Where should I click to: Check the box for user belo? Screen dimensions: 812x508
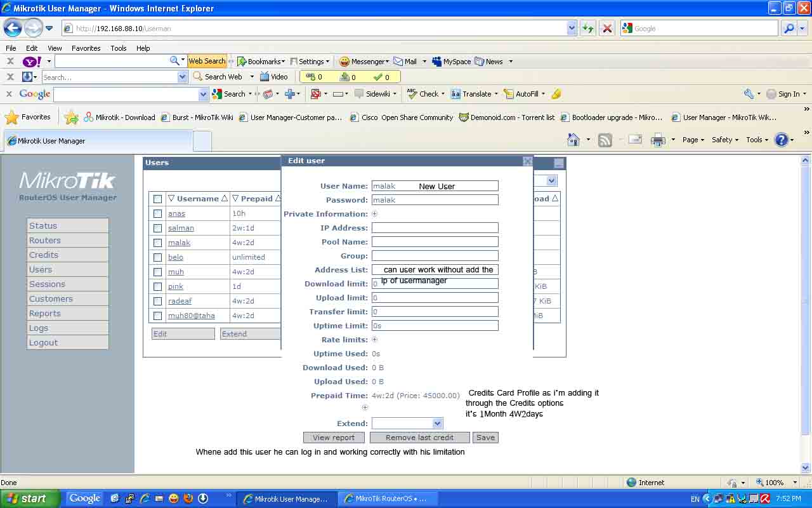click(157, 257)
